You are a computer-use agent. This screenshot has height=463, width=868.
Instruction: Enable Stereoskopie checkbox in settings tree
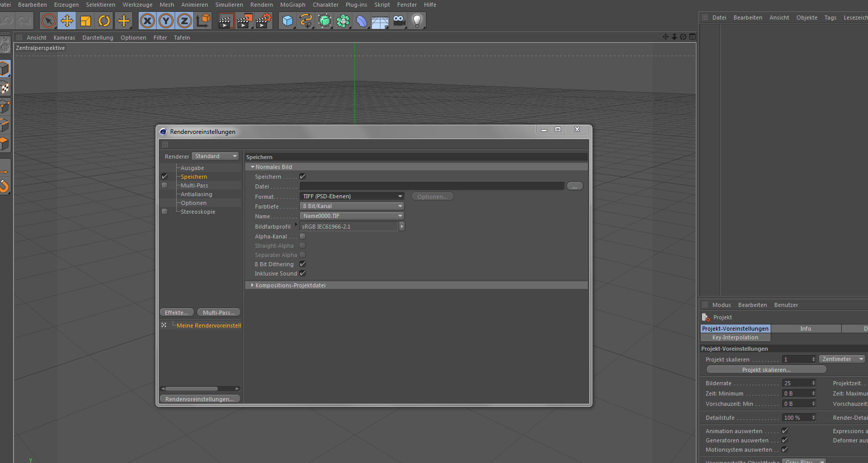click(x=165, y=212)
